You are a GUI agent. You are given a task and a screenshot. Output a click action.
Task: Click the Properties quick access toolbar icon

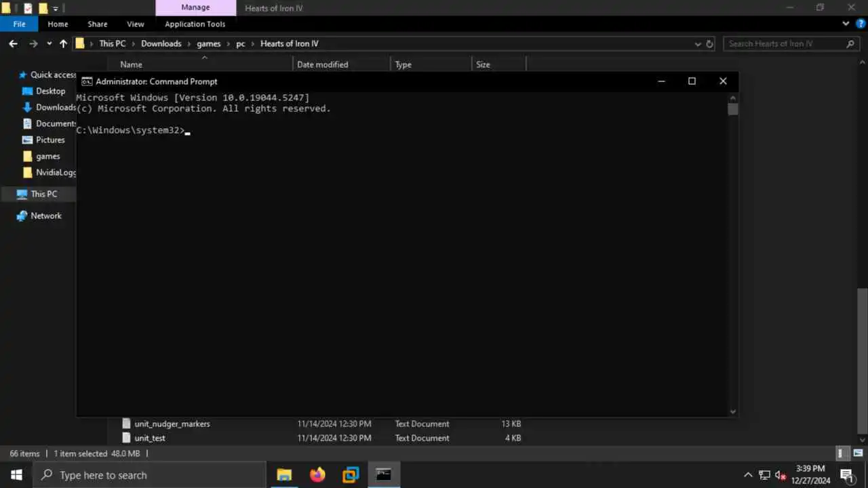pos(28,8)
